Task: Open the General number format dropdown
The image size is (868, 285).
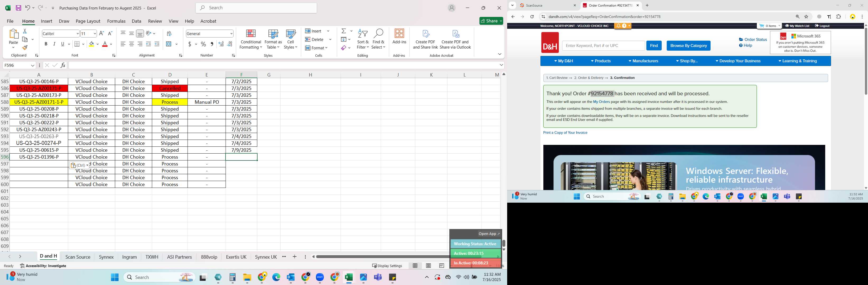Action: click(x=231, y=34)
